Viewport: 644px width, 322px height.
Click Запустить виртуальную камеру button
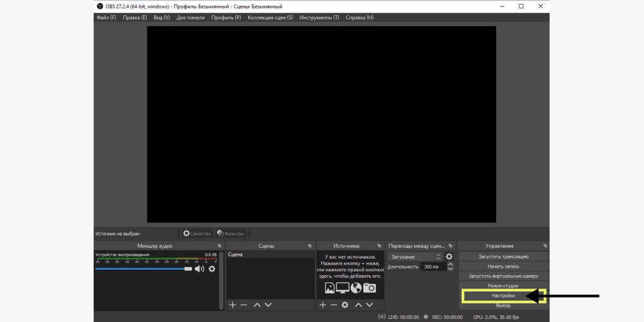504,276
